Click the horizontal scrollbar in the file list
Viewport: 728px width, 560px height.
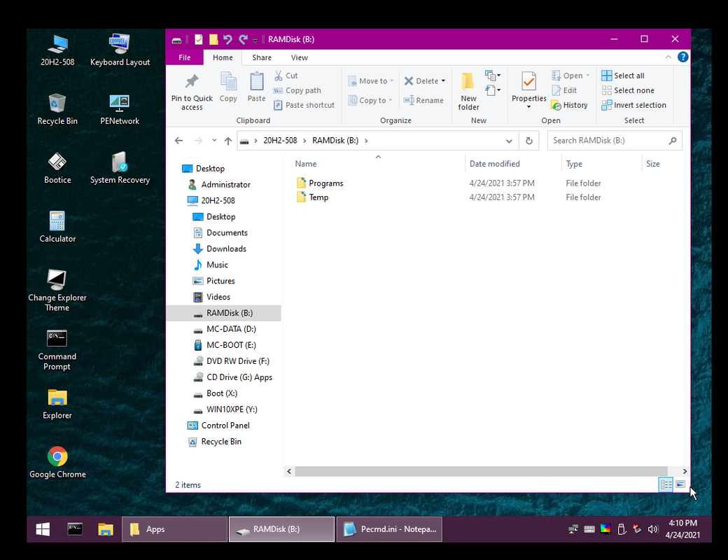coord(481,471)
